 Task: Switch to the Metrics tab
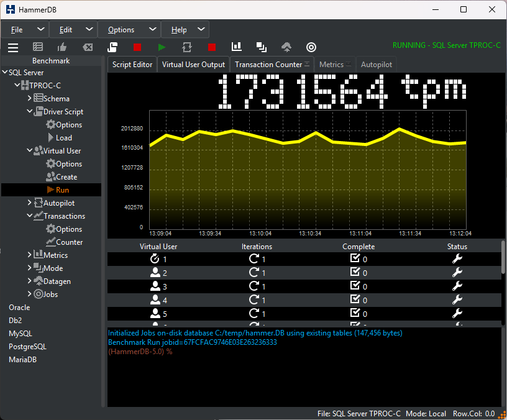(336, 65)
